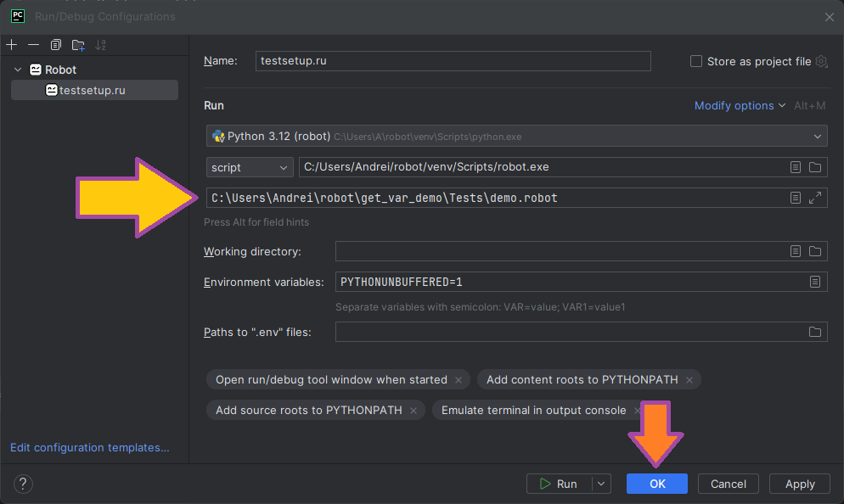Click the Robot group icon in tree
This screenshot has height=504, width=844.
coord(36,70)
